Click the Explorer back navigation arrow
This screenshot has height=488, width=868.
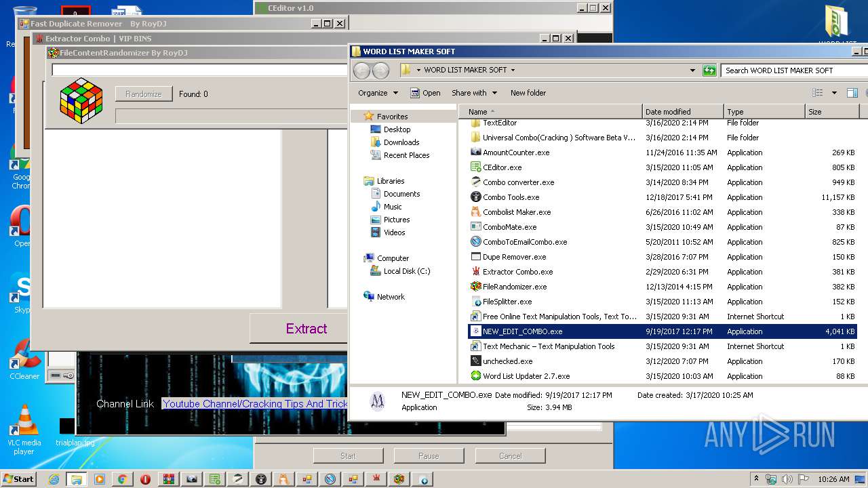coord(362,70)
